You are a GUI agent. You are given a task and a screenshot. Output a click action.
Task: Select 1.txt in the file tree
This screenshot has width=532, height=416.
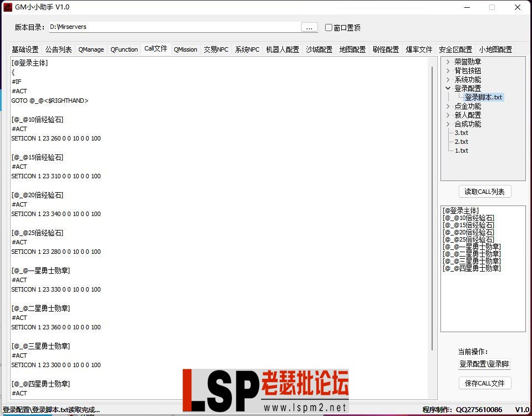tap(461, 150)
